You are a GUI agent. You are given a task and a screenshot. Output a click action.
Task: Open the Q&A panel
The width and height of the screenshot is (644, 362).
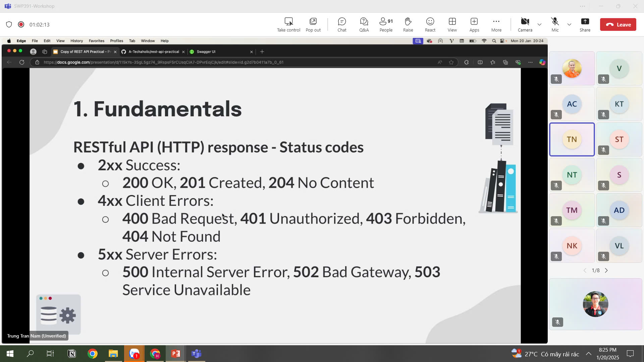pos(364,24)
